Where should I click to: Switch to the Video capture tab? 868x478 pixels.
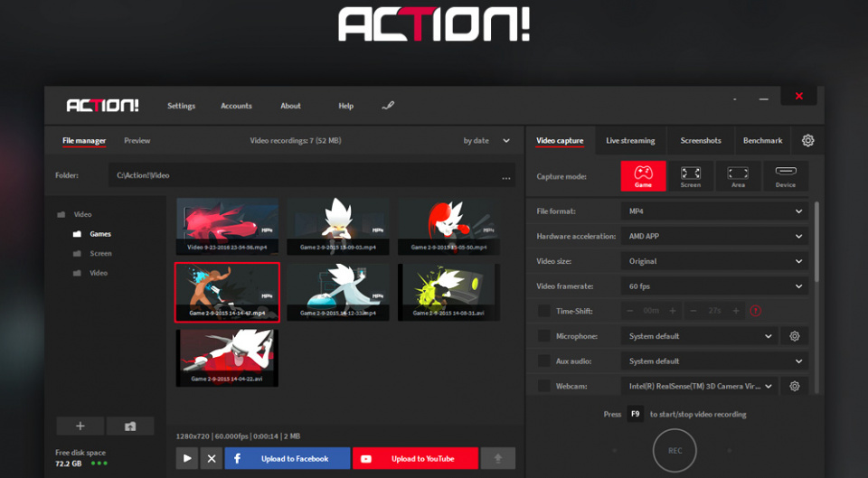coord(560,141)
